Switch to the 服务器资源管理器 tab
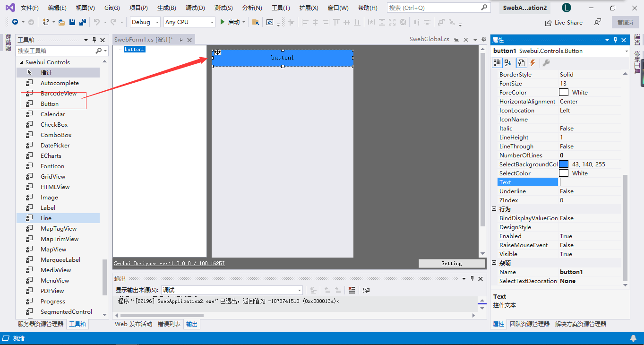Screen dimensions: 644x345 (41, 324)
